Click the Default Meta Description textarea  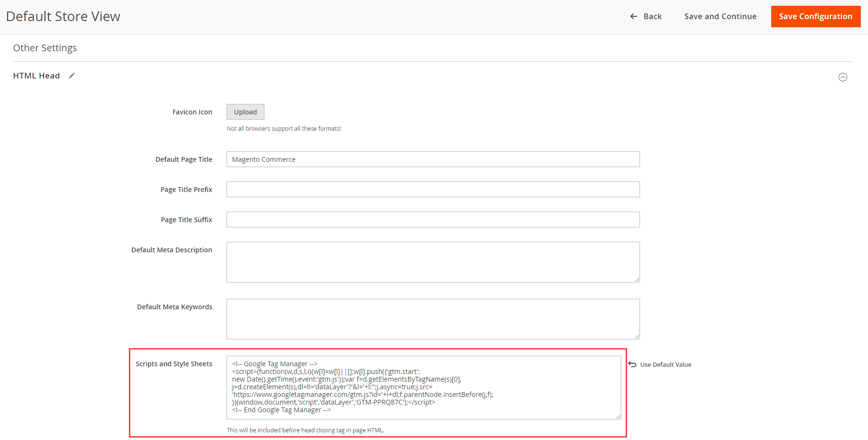tap(433, 262)
